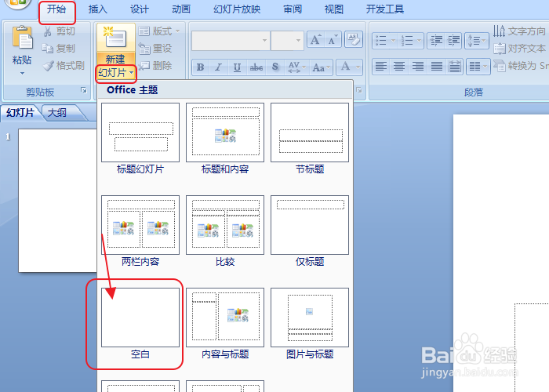Select the Format Painter (格式刷)
Viewport: 549px width, 392px height.
click(64, 65)
